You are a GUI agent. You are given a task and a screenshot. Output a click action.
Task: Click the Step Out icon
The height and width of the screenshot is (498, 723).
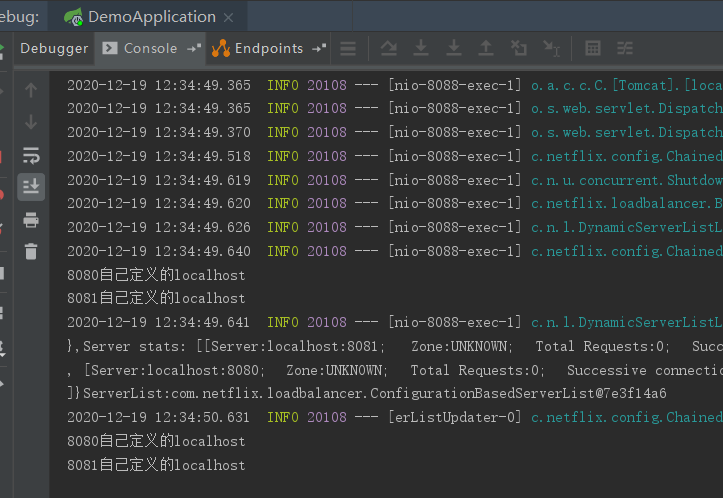pyautogui.click(x=486, y=48)
